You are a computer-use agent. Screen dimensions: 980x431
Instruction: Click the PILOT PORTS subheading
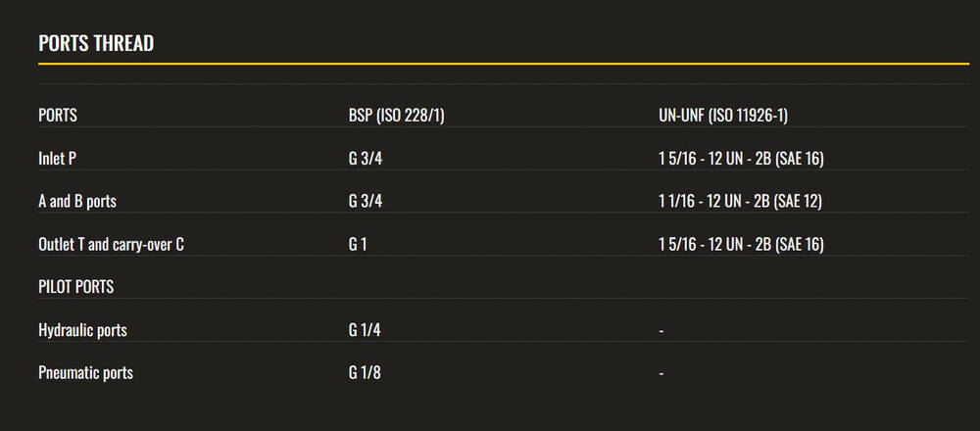75,288
